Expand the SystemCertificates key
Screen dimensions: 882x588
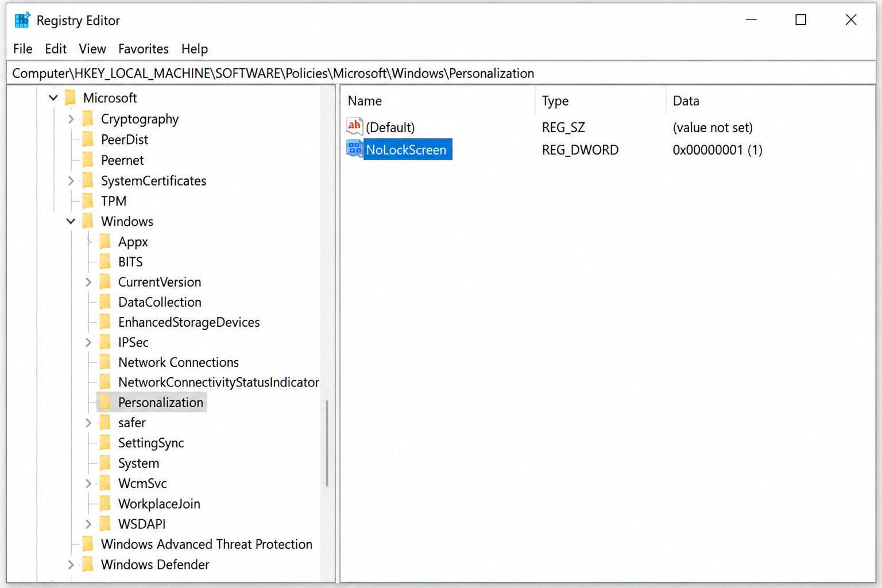pos(71,181)
